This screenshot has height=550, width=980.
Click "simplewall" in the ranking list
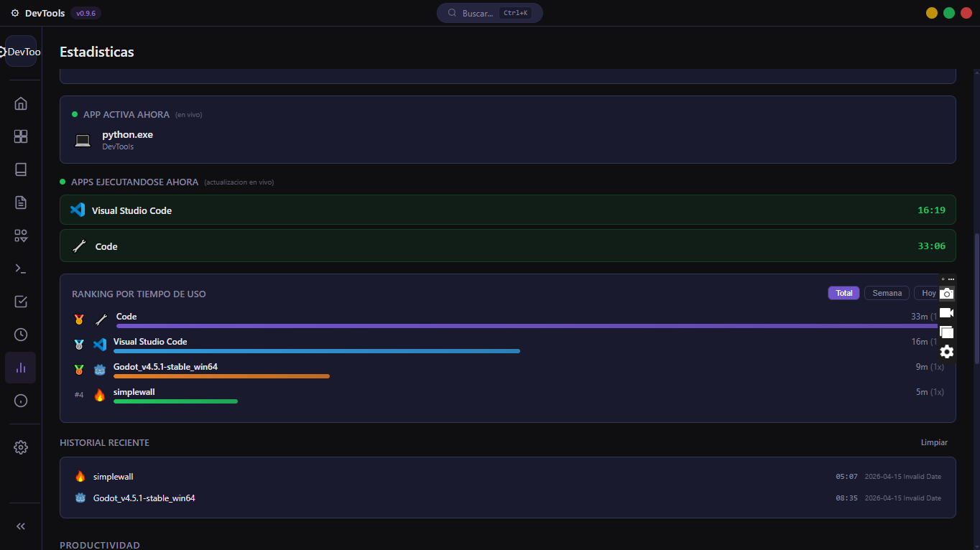pos(134,392)
